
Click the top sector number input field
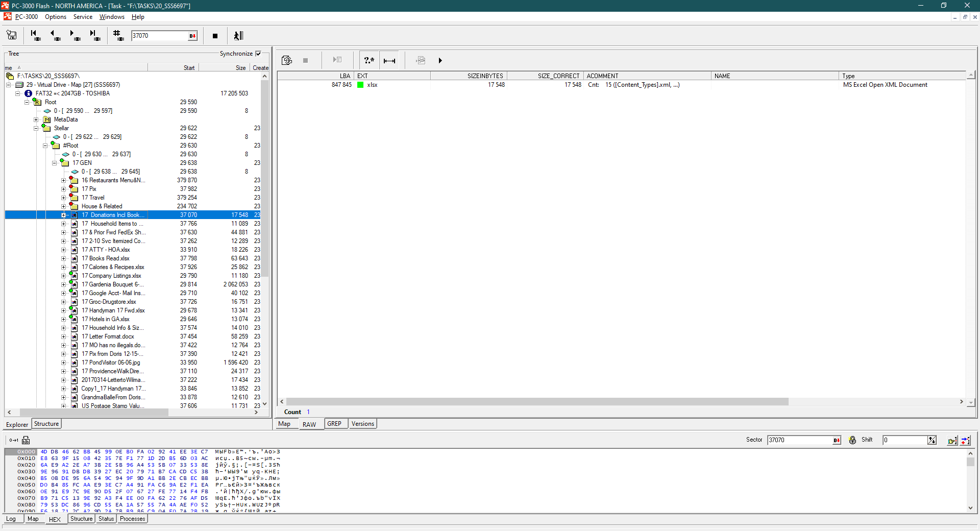160,36
